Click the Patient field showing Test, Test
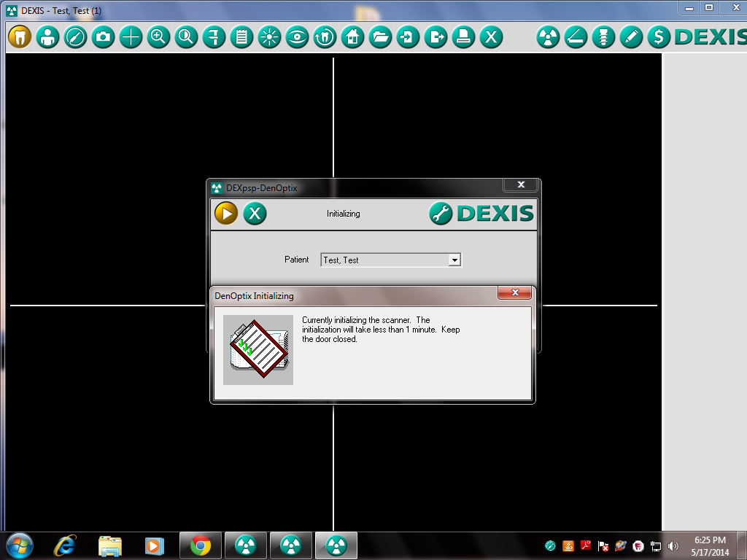This screenshot has width=747, height=560. pos(391,260)
